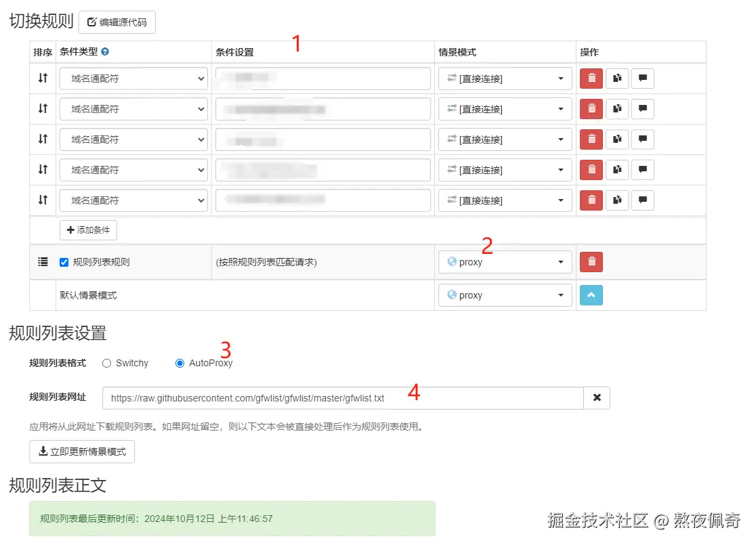Open the [直接连接] profile dropdown in the first row
This screenshot has width=756, height=545.
[505, 79]
